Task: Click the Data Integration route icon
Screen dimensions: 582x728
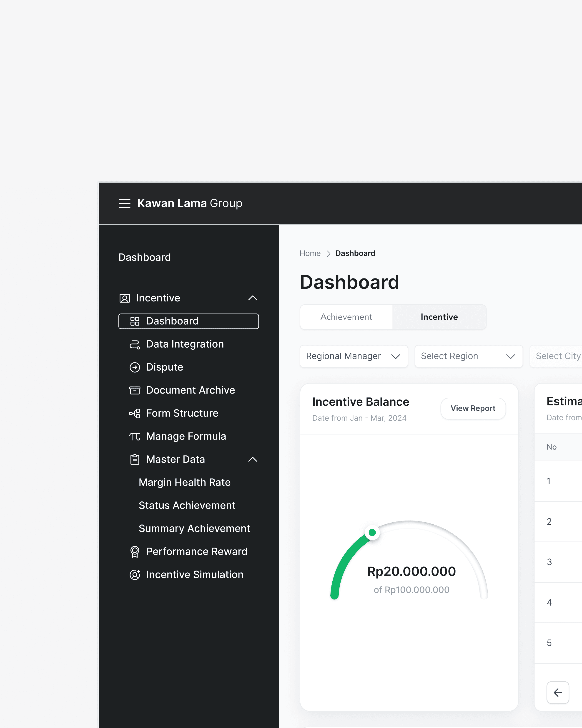Action: 135,344
